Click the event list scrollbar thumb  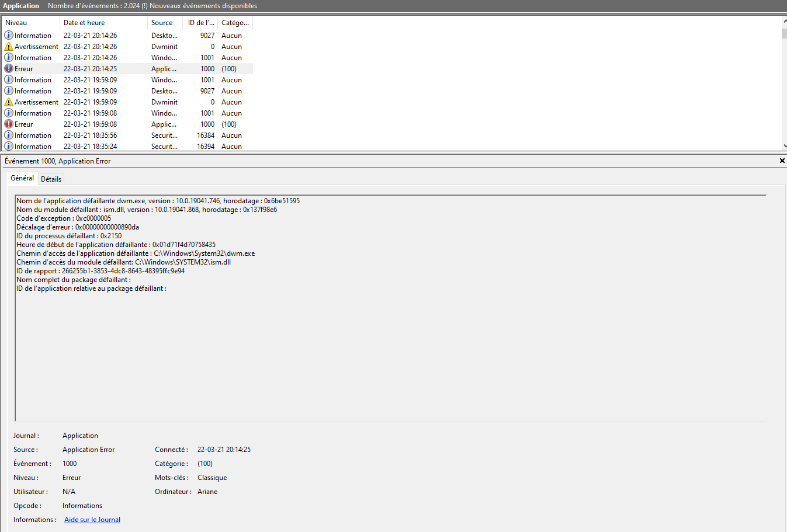click(x=784, y=33)
